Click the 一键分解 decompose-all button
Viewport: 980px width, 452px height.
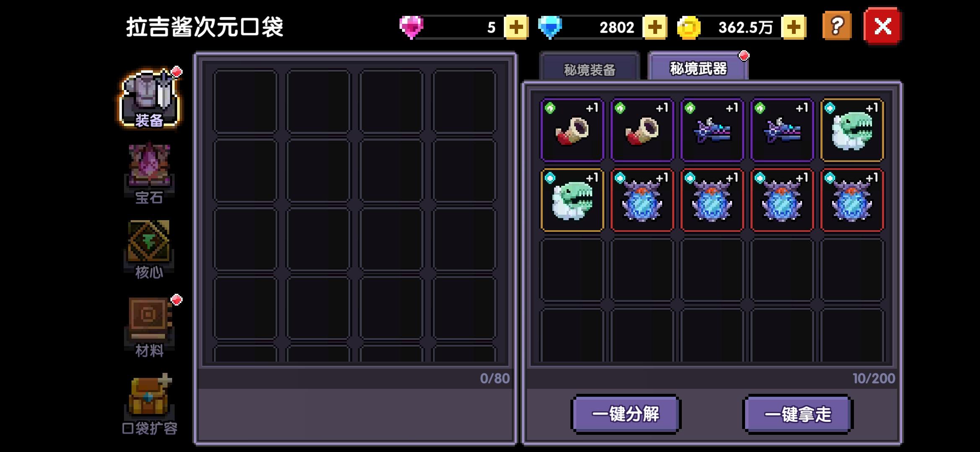tap(626, 414)
